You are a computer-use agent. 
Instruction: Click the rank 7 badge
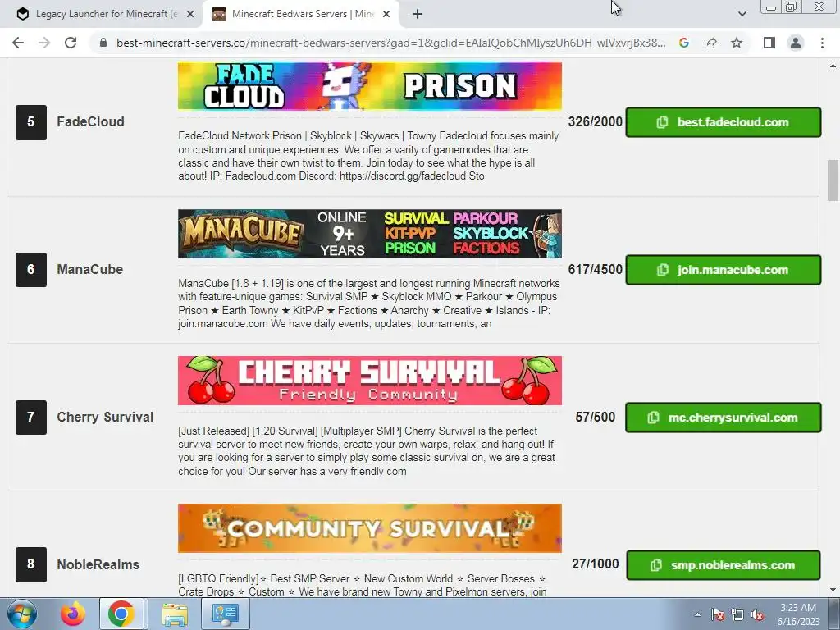pyautogui.click(x=31, y=418)
